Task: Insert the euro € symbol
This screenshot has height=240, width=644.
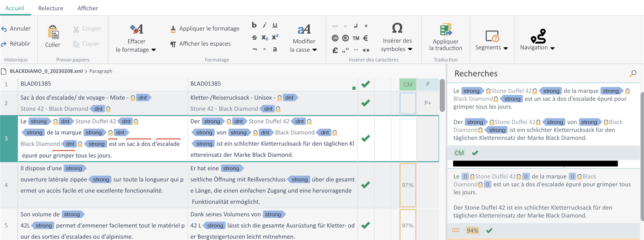Action: 366,38
